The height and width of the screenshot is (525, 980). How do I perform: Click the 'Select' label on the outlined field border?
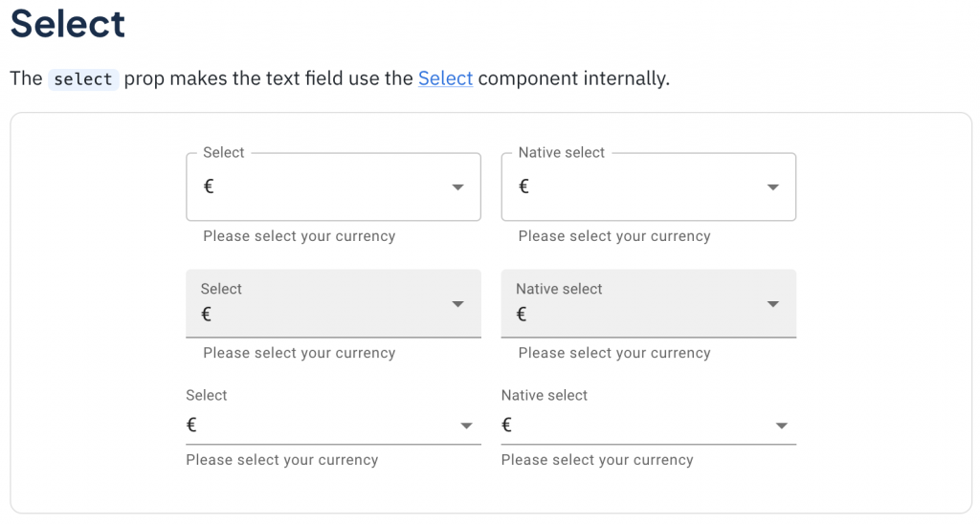tap(224, 153)
